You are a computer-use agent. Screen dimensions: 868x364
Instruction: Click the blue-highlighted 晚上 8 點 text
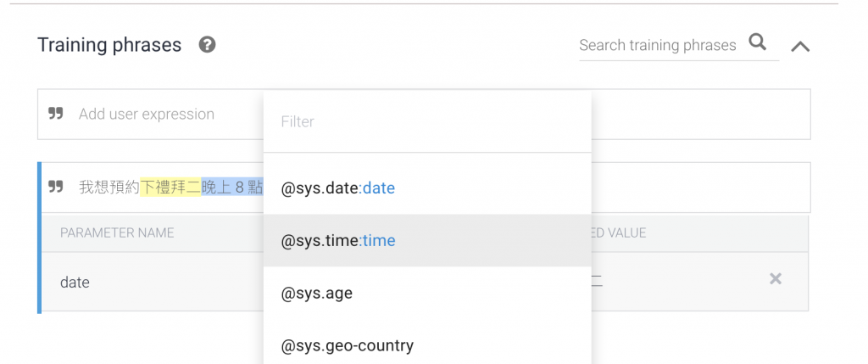232,188
